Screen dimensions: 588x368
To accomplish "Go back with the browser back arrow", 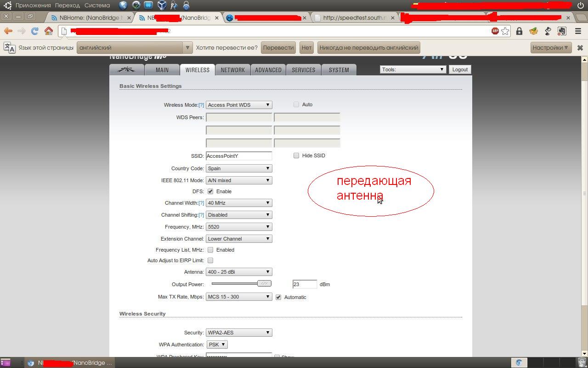I will click(8, 31).
